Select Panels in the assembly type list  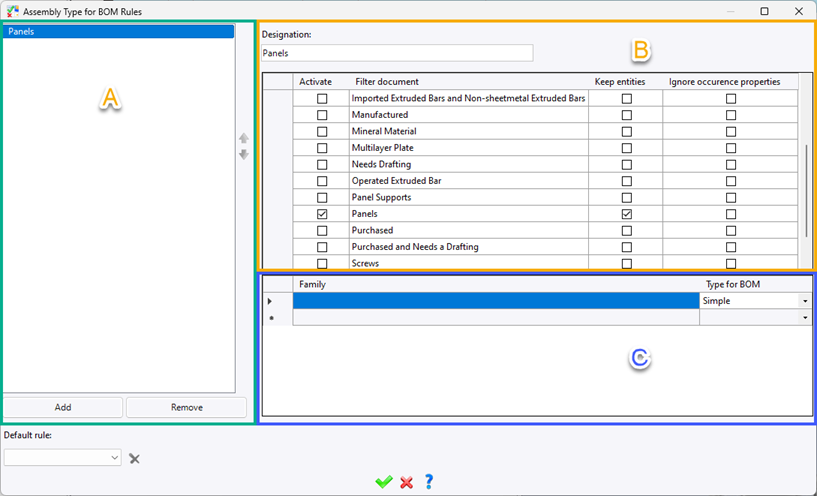[x=118, y=32]
